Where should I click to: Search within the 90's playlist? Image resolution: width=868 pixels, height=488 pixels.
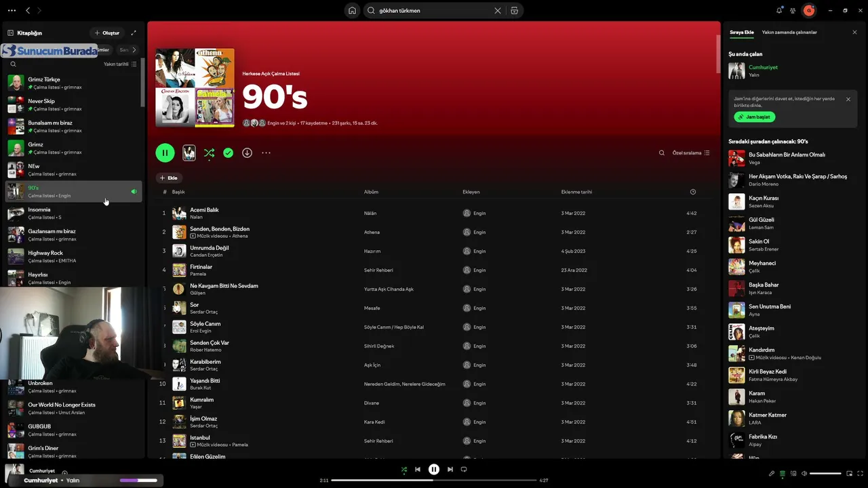point(662,152)
